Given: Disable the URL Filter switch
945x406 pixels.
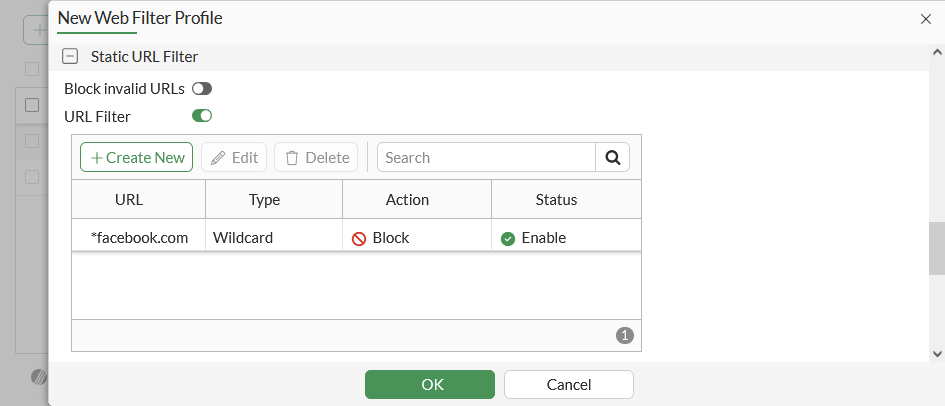Looking at the screenshot, I should [x=202, y=116].
